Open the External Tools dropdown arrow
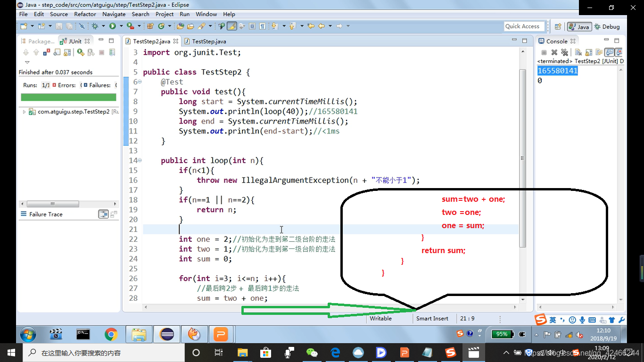This screenshot has height=362, width=644. click(140, 26)
